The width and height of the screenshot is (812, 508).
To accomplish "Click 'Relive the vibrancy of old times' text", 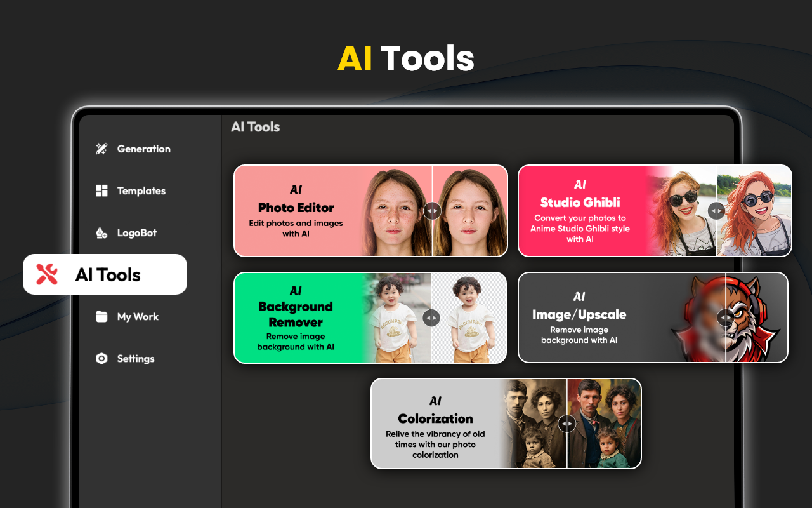I will (x=435, y=444).
